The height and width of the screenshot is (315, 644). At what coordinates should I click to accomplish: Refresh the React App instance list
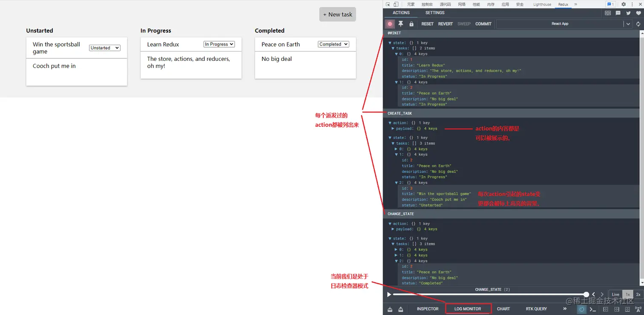pos(638,24)
